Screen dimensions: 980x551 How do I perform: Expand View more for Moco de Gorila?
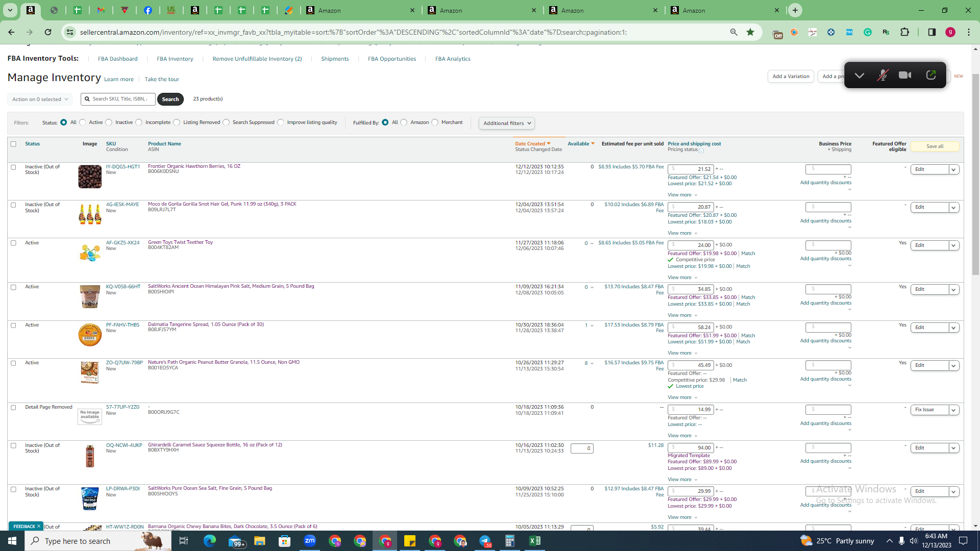(682, 233)
